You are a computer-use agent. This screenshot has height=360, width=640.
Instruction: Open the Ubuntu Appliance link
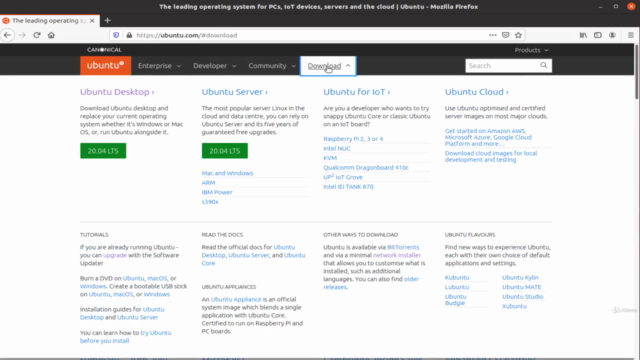click(x=236, y=299)
